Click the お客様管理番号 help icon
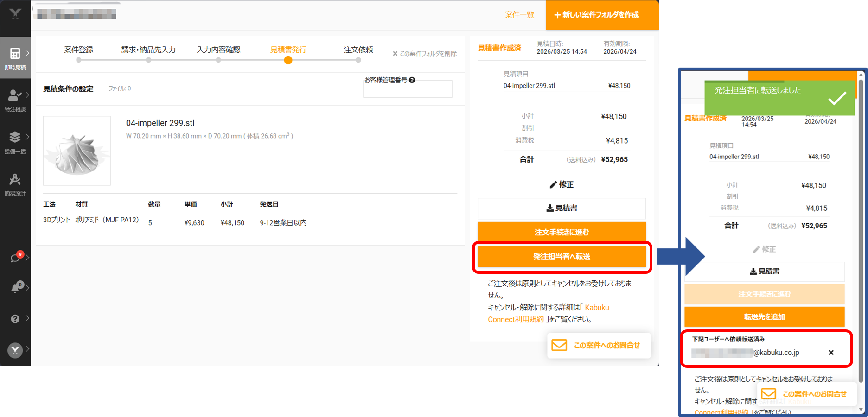Screen dimensions: 868x417 pos(412,80)
